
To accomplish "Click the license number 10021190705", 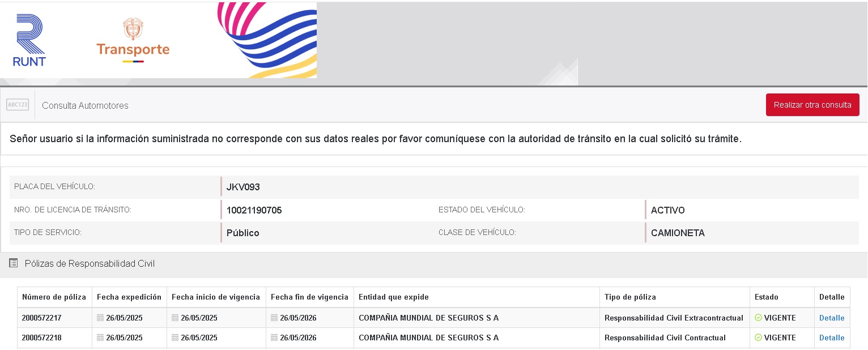I will (x=254, y=211).
